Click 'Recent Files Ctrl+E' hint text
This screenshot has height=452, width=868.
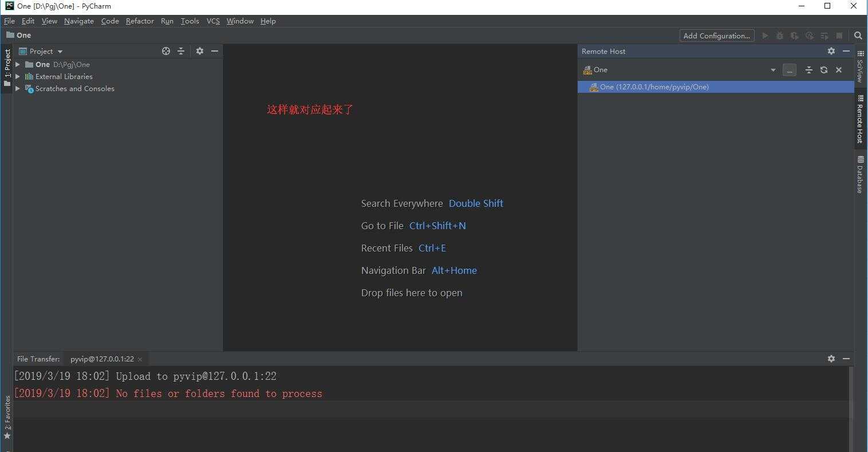pyautogui.click(x=404, y=248)
